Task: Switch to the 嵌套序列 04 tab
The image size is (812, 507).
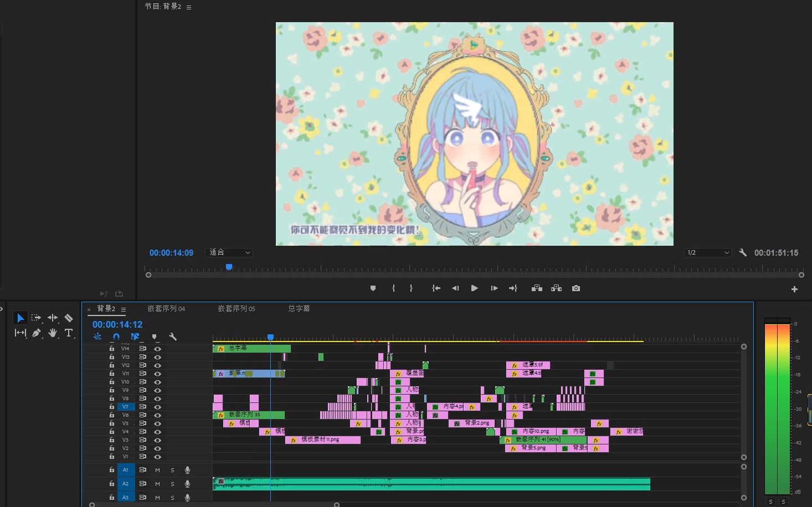Action: coord(166,309)
